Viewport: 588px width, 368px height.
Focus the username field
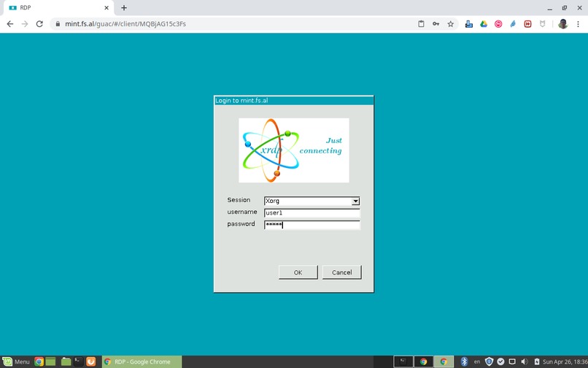[x=312, y=213]
